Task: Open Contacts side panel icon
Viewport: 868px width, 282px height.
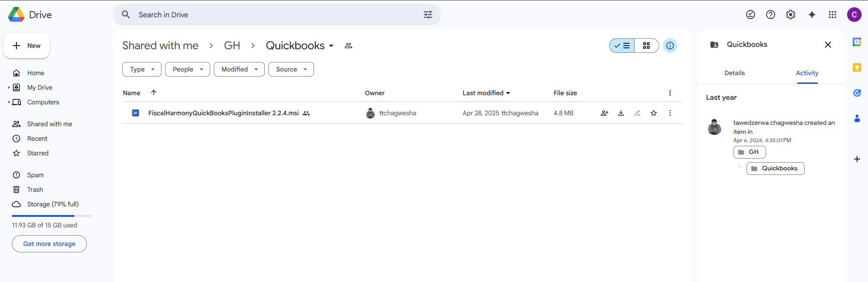Action: coord(857,118)
